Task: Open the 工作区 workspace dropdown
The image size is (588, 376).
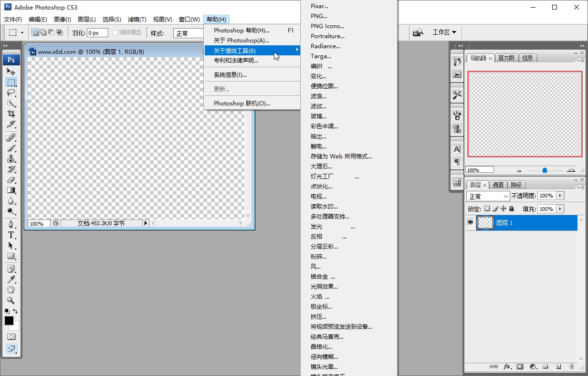Action: (444, 32)
